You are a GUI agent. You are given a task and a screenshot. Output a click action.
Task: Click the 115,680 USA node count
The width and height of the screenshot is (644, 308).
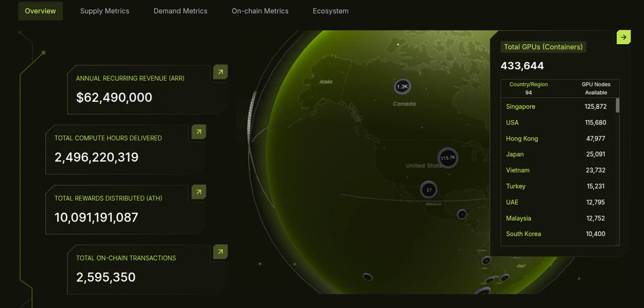(596, 122)
